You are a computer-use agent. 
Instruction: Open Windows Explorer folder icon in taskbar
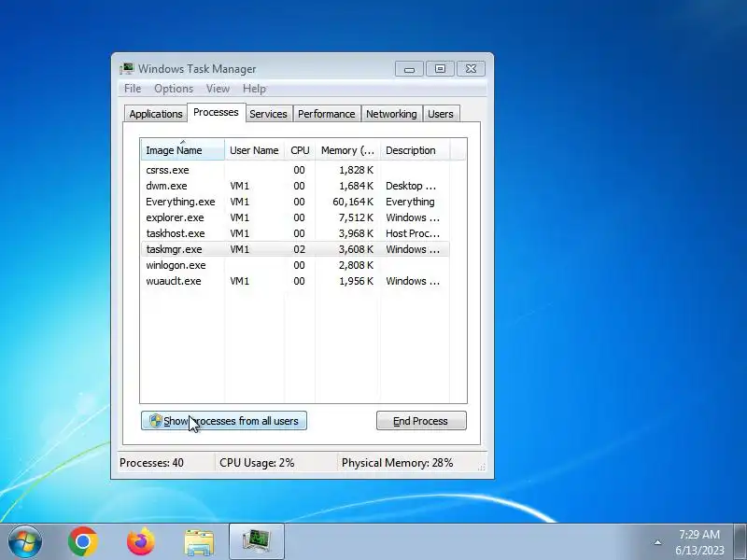click(x=199, y=542)
